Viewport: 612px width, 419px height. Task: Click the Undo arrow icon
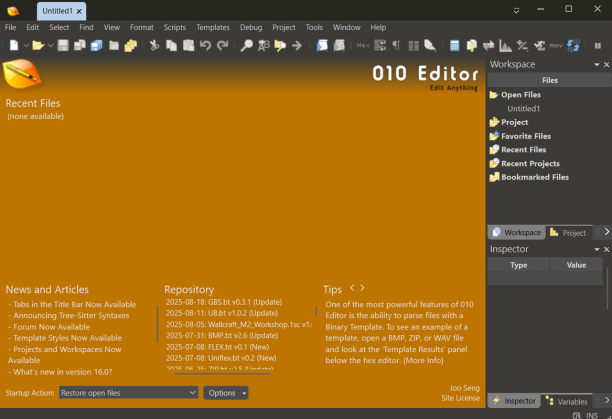click(x=205, y=46)
